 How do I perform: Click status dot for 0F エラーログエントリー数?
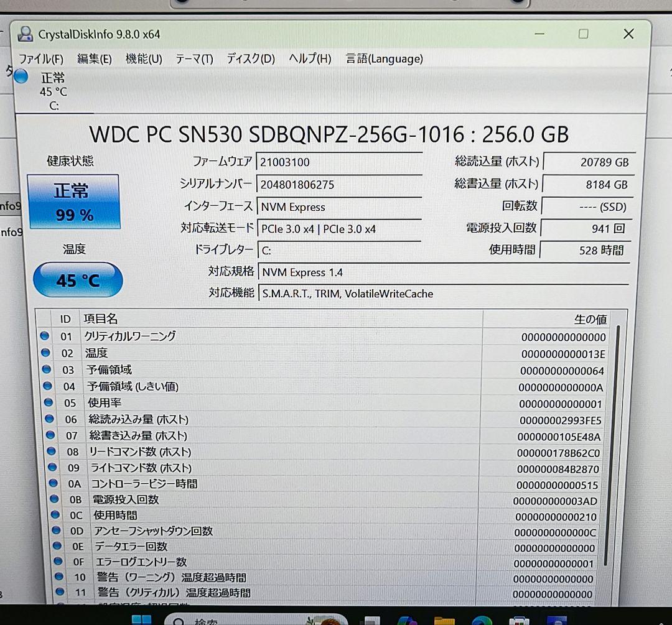coord(58,561)
